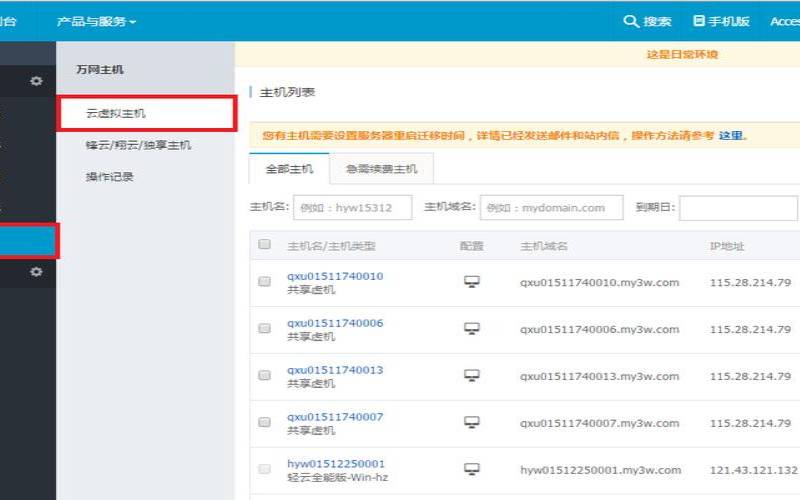Image resolution: width=800 pixels, height=500 pixels.
Task: Click monitor config icon for qxu01511740006
Action: (x=471, y=329)
